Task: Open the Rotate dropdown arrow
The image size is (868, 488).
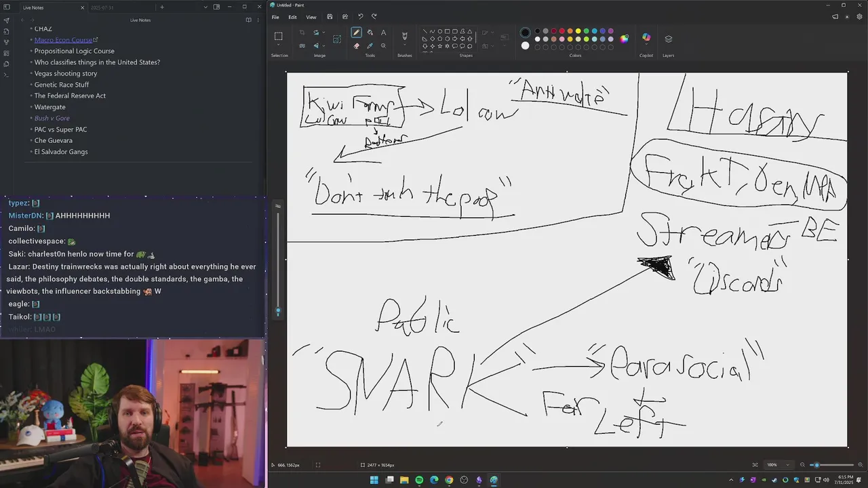Action: point(323,33)
